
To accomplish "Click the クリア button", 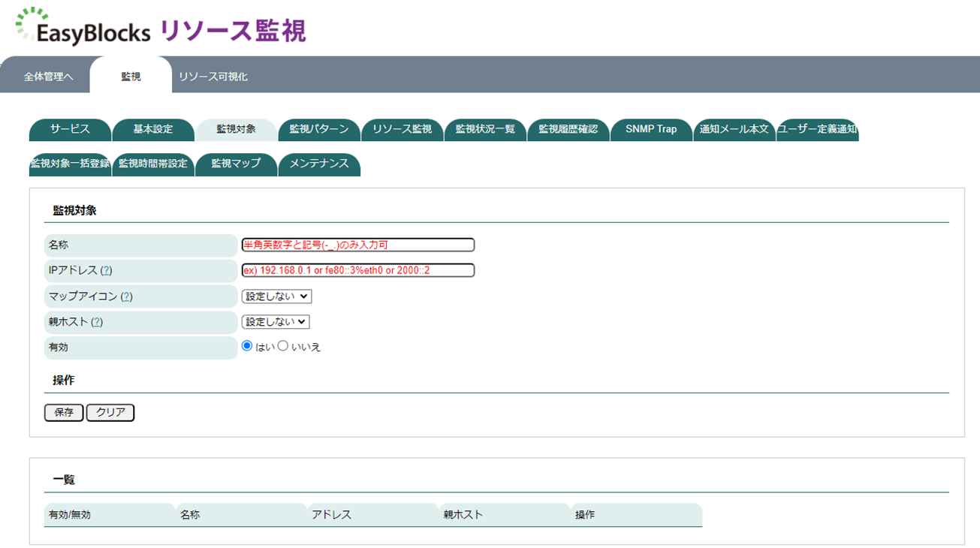I will (110, 413).
